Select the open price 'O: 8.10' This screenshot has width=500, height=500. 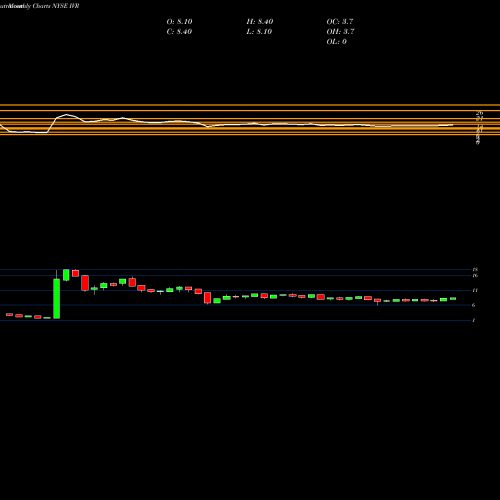[179, 22]
